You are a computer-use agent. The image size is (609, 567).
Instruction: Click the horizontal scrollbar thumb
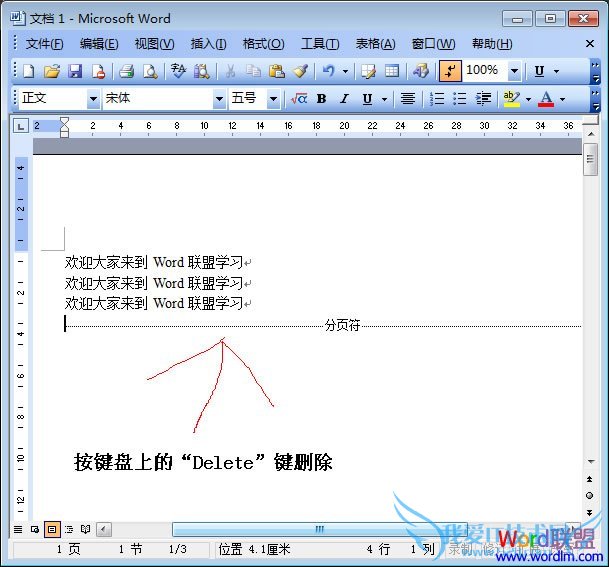pyautogui.click(x=319, y=529)
